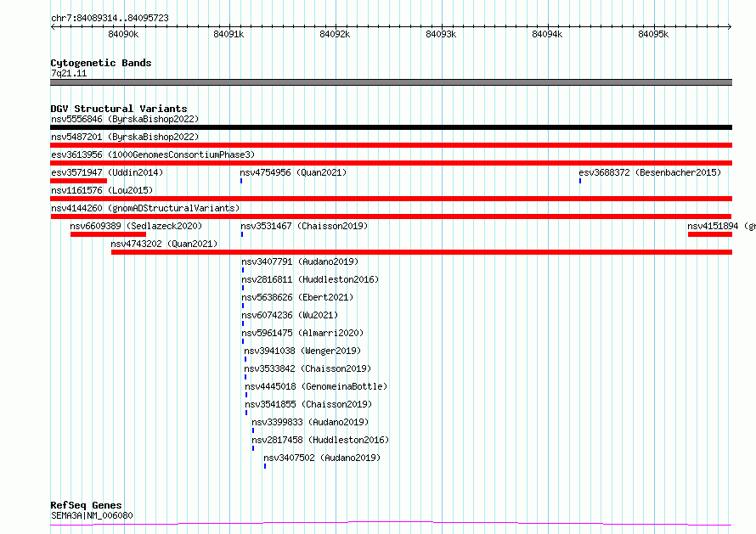Click the DGV Structural Variants track heading

119,109
